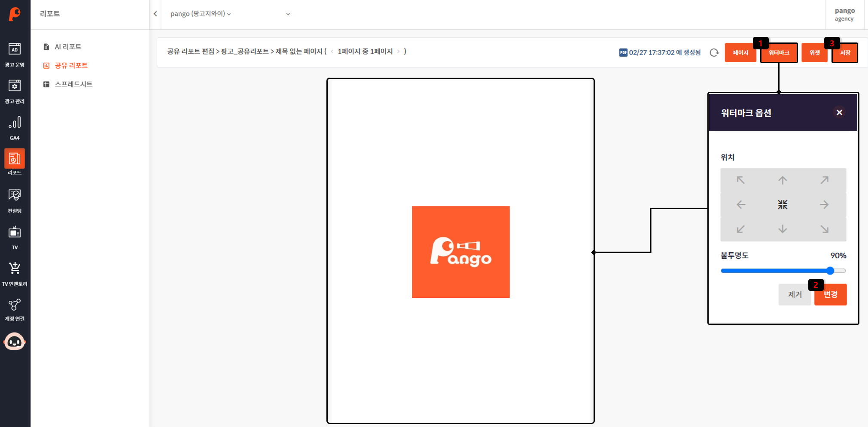Click the 불투명도 opacity slider handle
The height and width of the screenshot is (427, 868).
[x=830, y=271]
